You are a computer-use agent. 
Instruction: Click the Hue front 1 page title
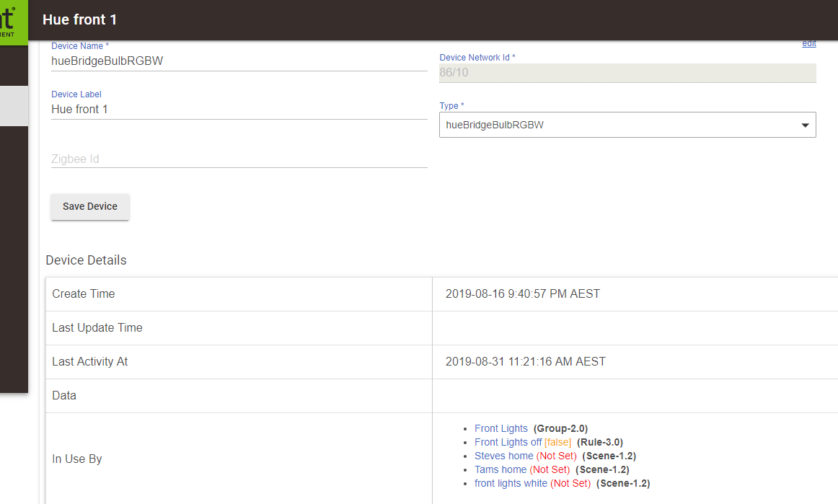[79, 19]
